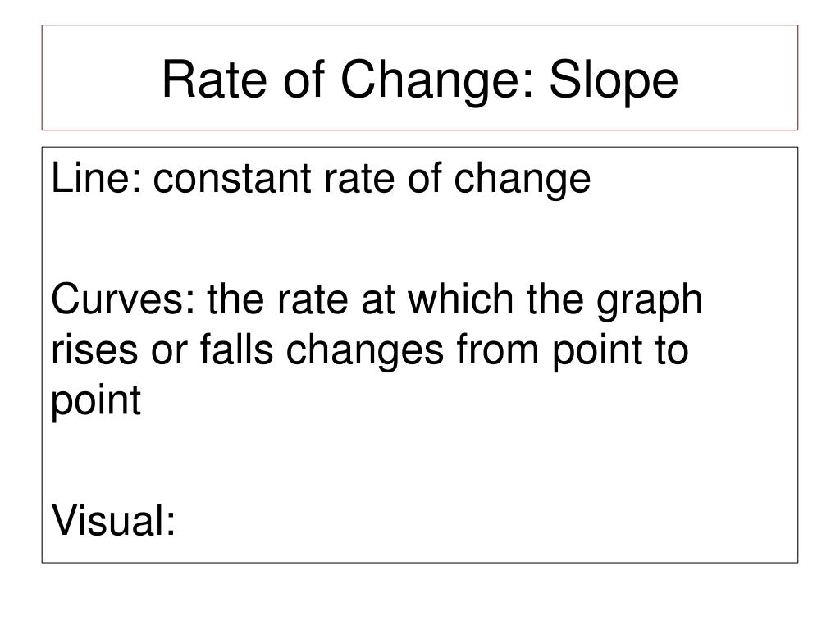The height and width of the screenshot is (630, 840).
Task: Click the word 'Change:' in the title
Action: [x=438, y=82]
